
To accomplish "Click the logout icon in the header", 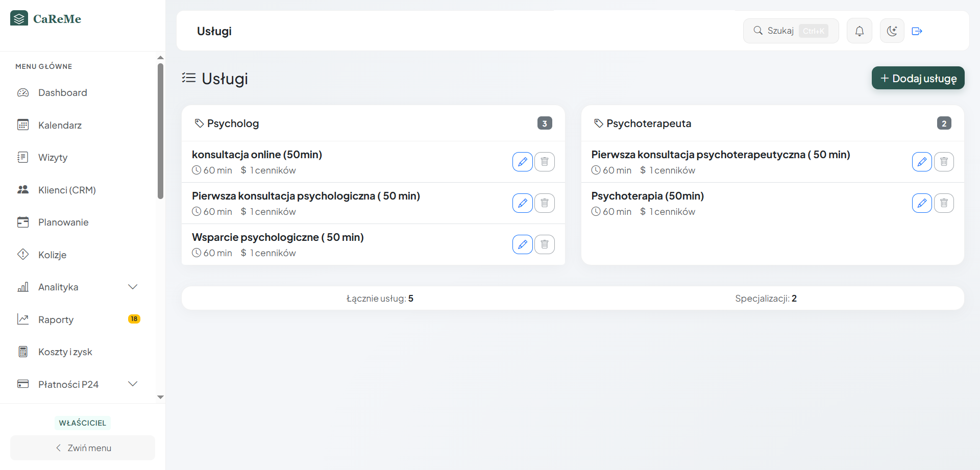I will (917, 31).
